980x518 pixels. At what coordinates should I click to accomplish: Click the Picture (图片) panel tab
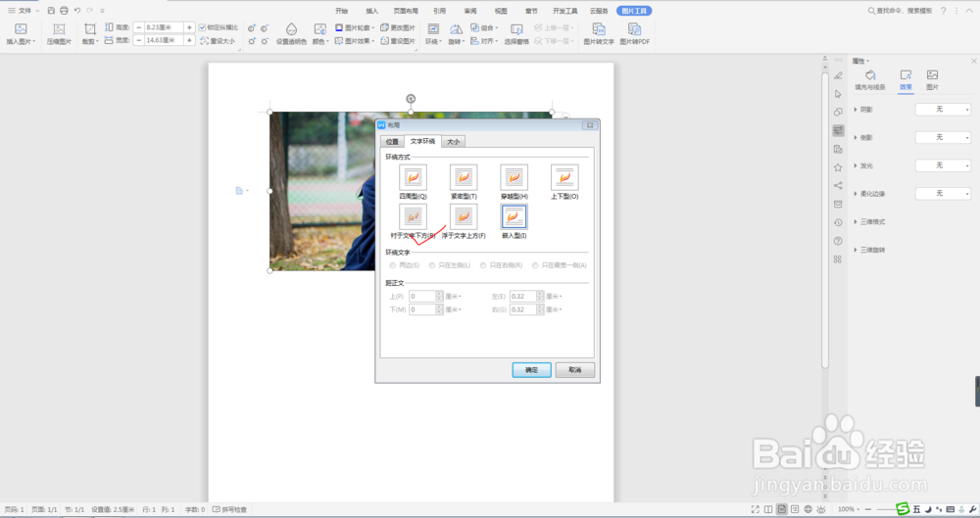(933, 80)
